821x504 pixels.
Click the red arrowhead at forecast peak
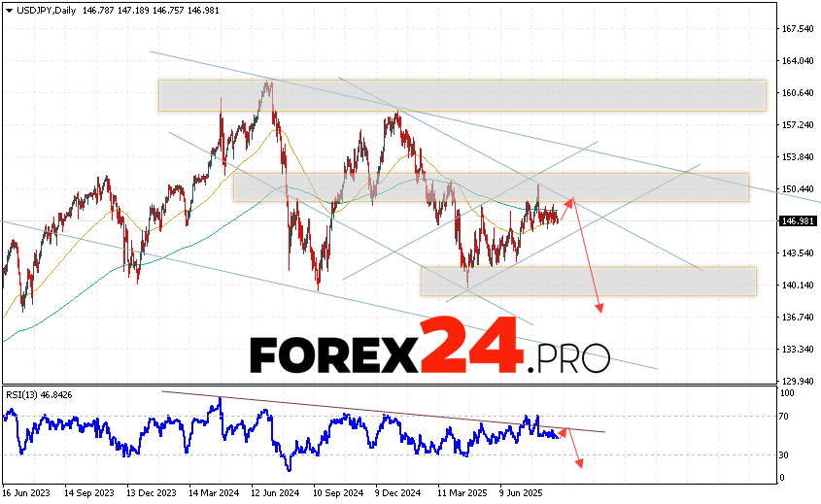click(x=571, y=200)
